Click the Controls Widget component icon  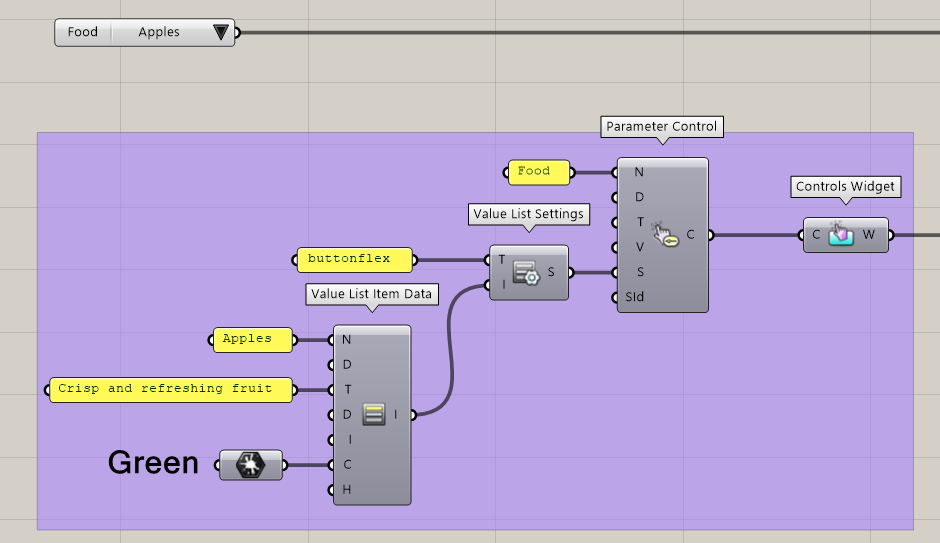pos(841,235)
